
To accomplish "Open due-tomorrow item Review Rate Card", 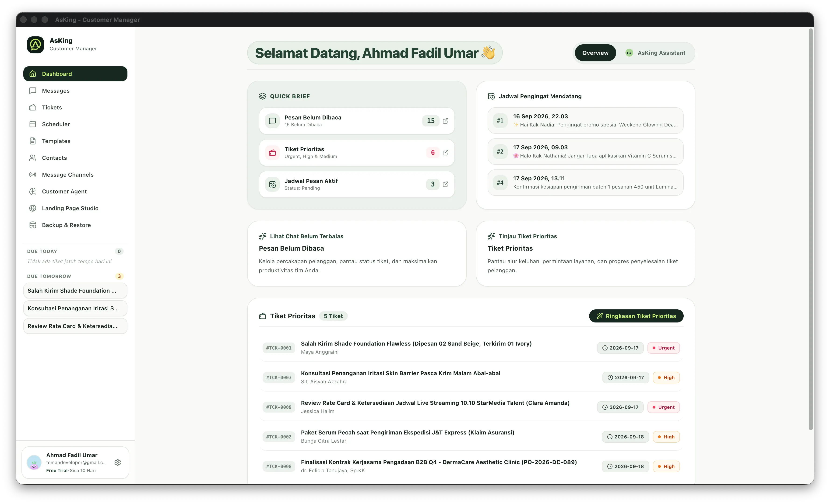I will click(75, 326).
